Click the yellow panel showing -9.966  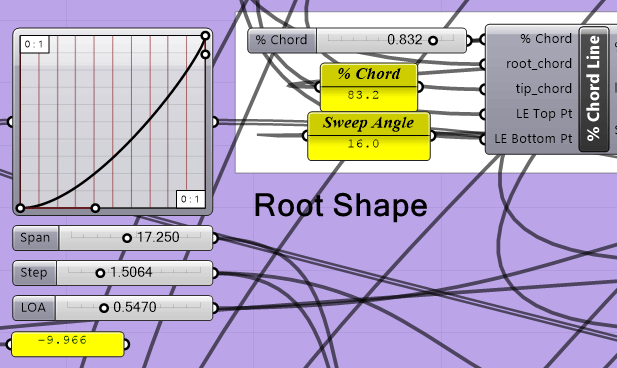point(67,344)
